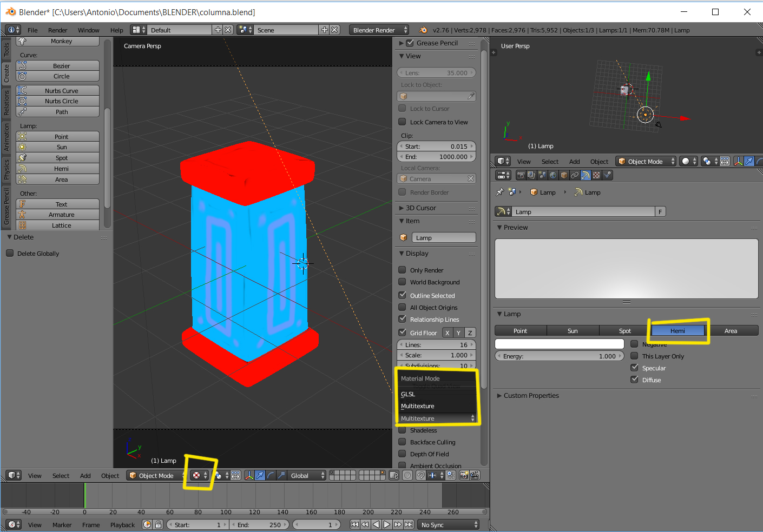Click the white lamp color swatch
This screenshot has width=763, height=532.
coord(560,344)
